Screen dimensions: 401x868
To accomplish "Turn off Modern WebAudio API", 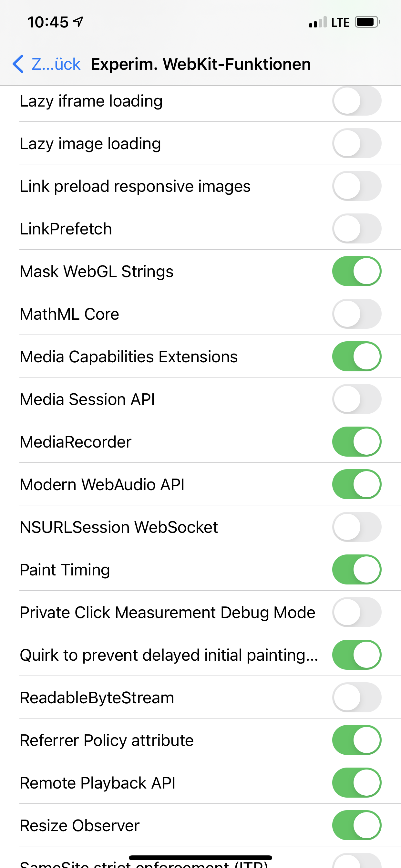I will click(356, 484).
